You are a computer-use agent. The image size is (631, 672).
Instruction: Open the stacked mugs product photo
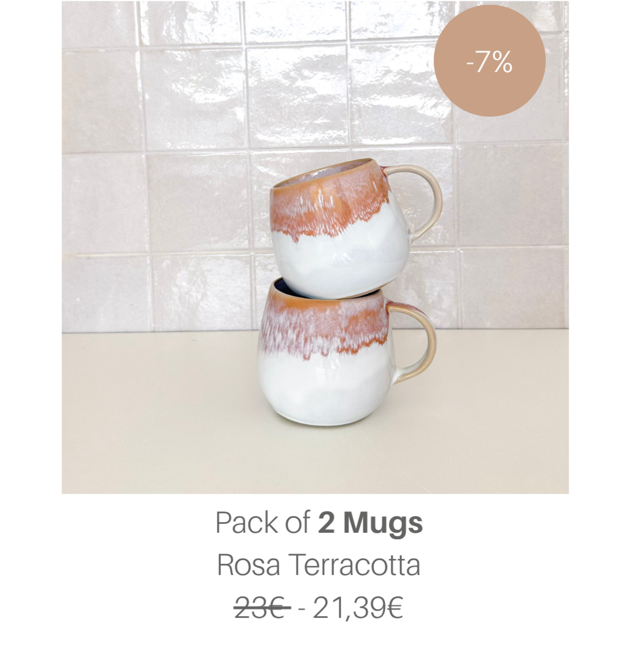(x=315, y=247)
